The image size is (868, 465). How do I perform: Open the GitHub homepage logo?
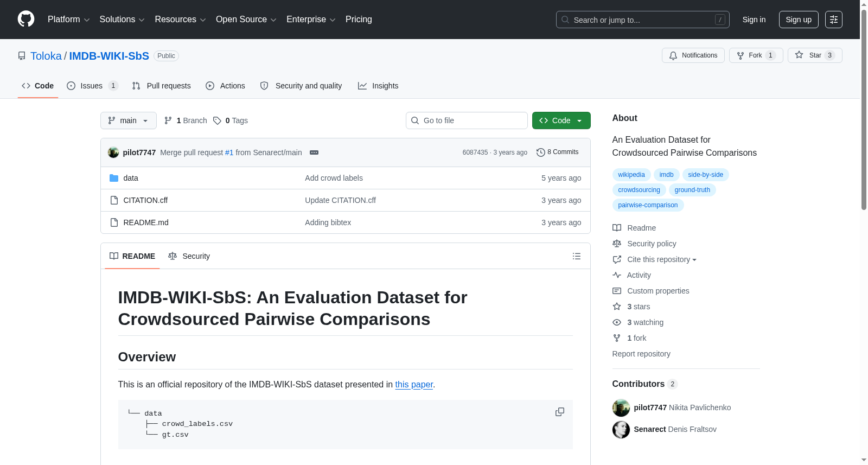(x=26, y=20)
